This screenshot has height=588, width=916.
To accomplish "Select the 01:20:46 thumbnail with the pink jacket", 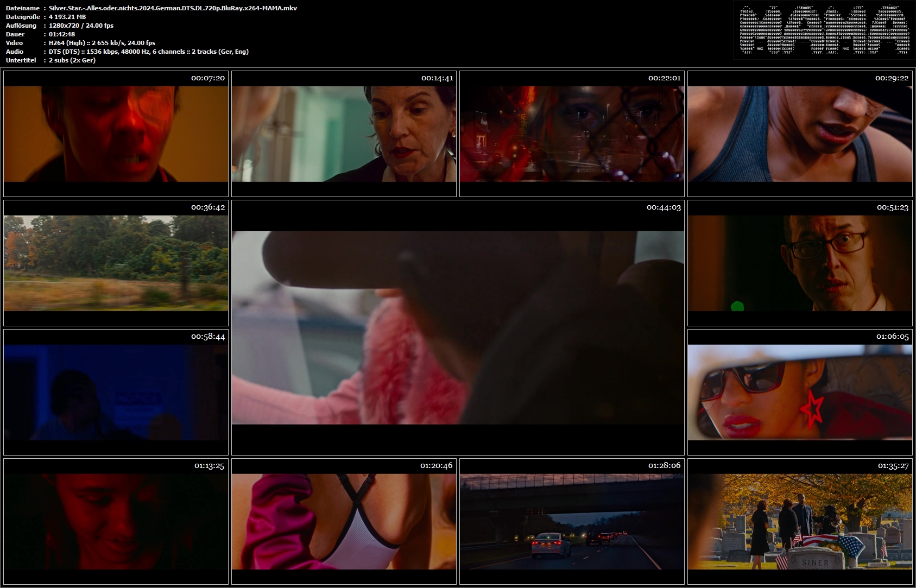I will click(x=344, y=521).
